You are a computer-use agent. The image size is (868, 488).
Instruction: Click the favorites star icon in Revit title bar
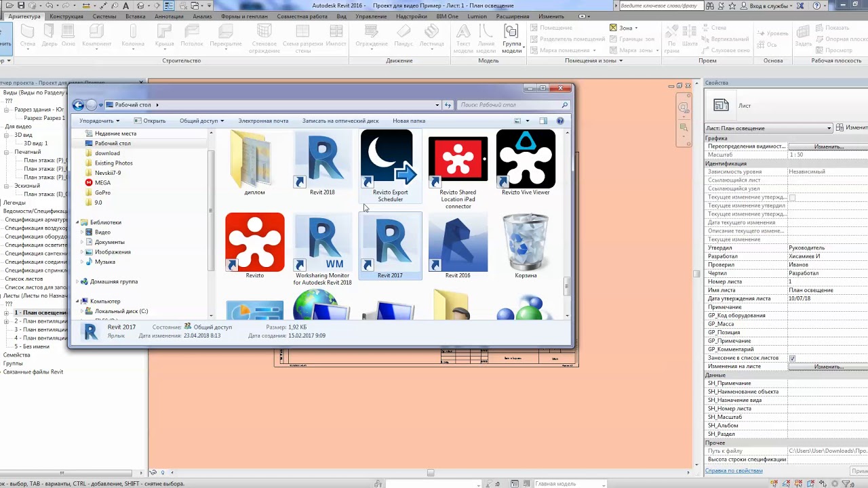coord(734,6)
